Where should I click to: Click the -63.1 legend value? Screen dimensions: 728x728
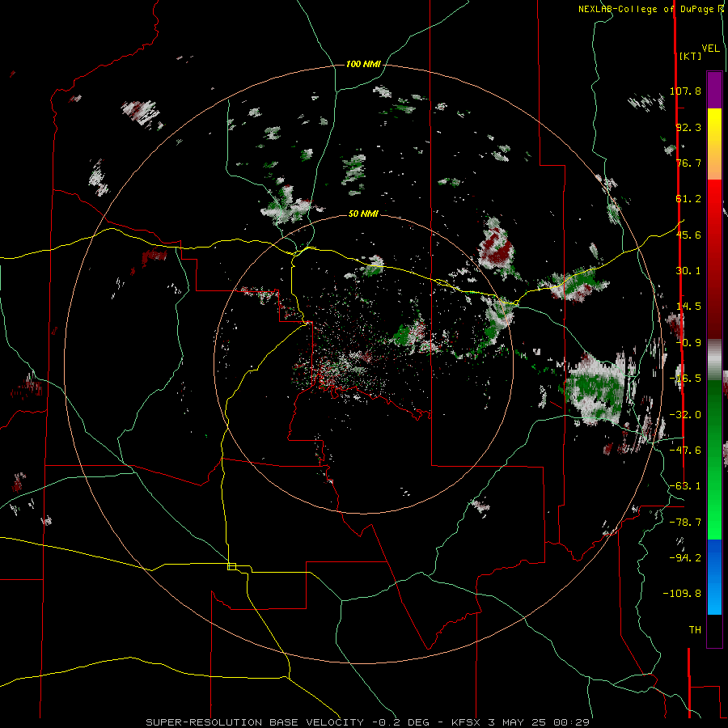685,486
